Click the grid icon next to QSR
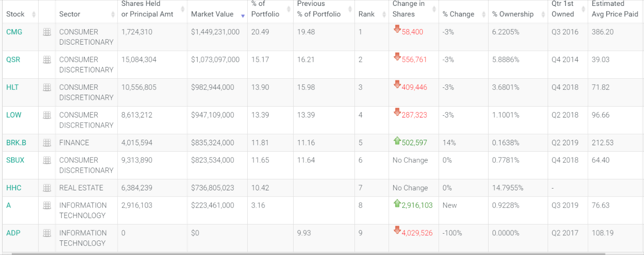 (x=47, y=60)
